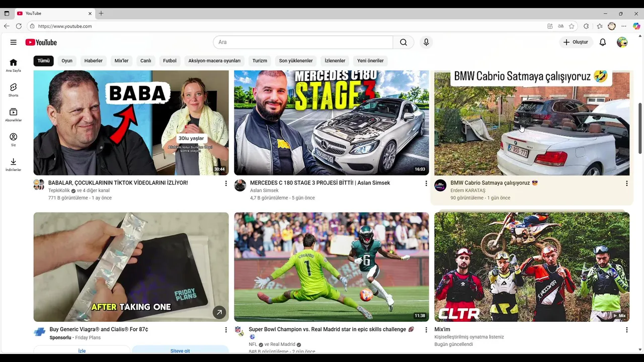Open Edge settings and more menu
644x362 pixels.
pyautogui.click(x=624, y=26)
